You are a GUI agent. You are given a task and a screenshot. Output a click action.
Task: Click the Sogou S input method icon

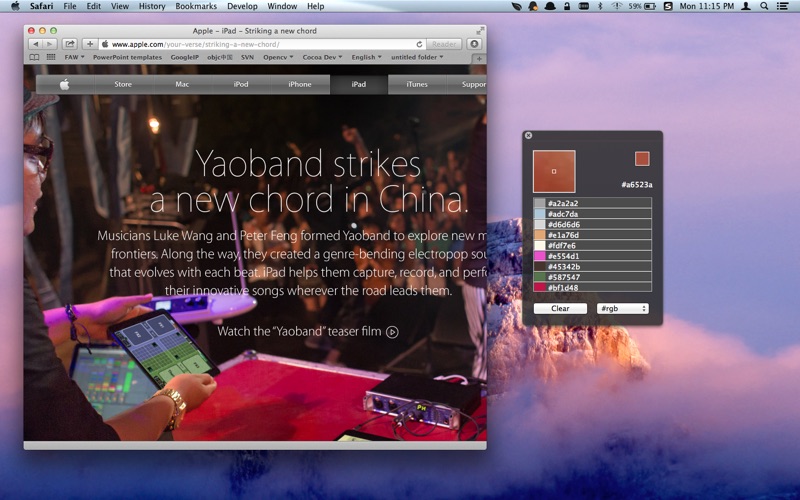click(x=668, y=6)
